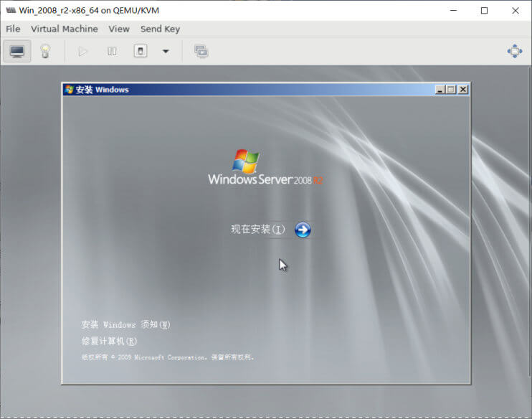This screenshot has width=532, height=419.
Task: Open virtual hardware details lightbulb icon
Action: 45,51
